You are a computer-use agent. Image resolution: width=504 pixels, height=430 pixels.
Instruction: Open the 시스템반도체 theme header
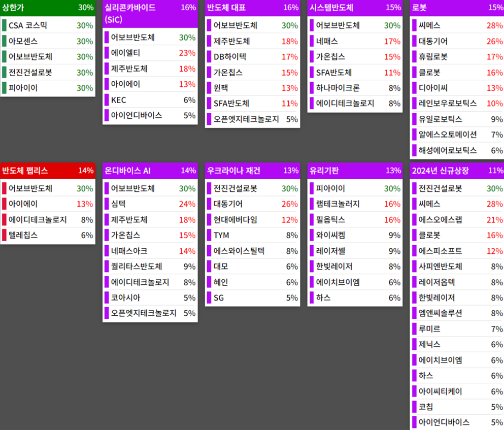pos(355,8)
